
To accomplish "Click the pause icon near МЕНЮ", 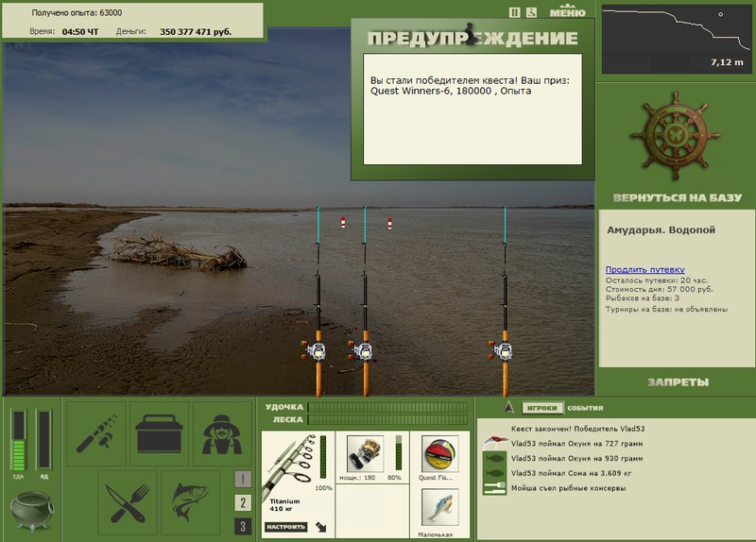I will [514, 12].
